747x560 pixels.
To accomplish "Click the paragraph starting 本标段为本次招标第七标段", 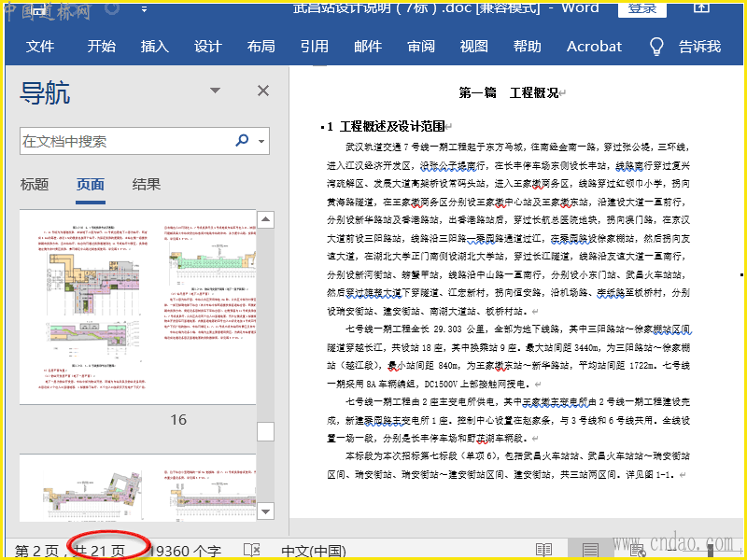I will click(508, 465).
